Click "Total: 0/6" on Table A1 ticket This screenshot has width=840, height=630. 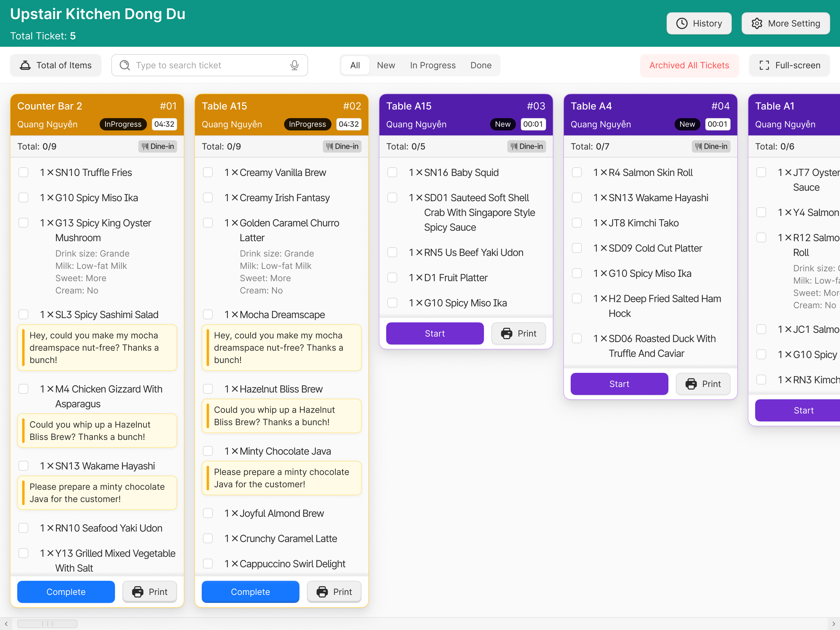point(775,147)
